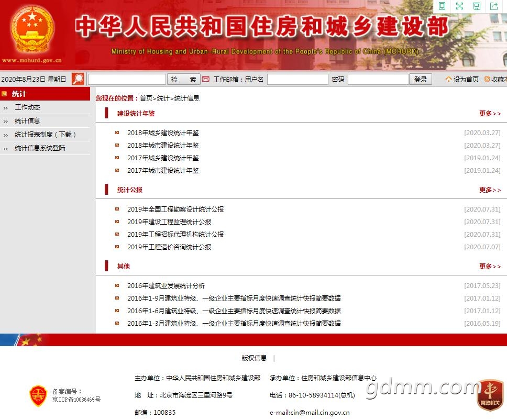Click the 登录 login button
The height and width of the screenshot is (420, 507).
point(421,79)
